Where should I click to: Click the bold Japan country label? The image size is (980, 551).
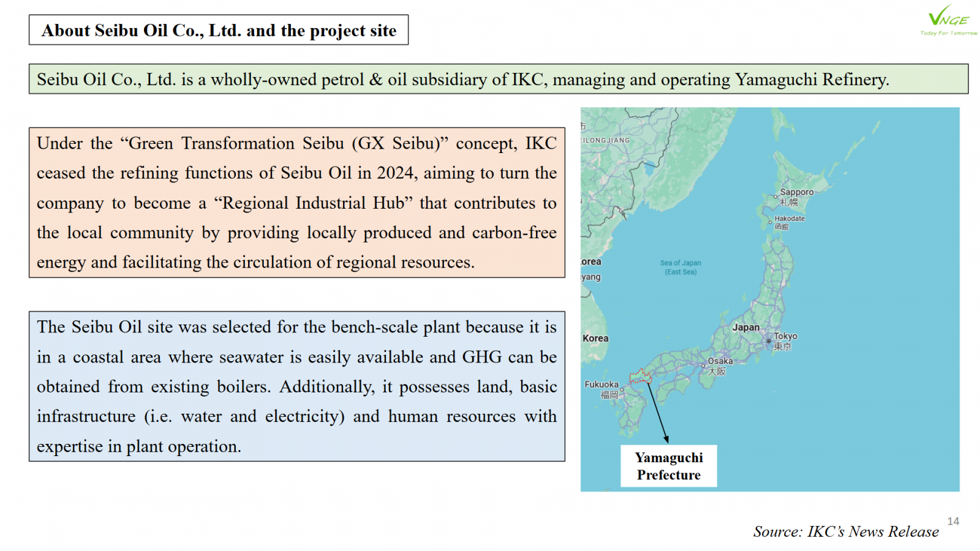coord(745,328)
